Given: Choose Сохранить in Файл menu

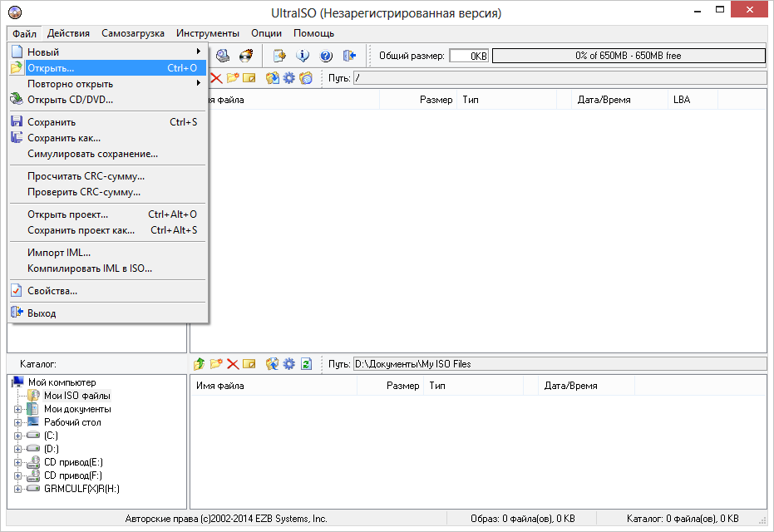Looking at the screenshot, I should [x=107, y=122].
